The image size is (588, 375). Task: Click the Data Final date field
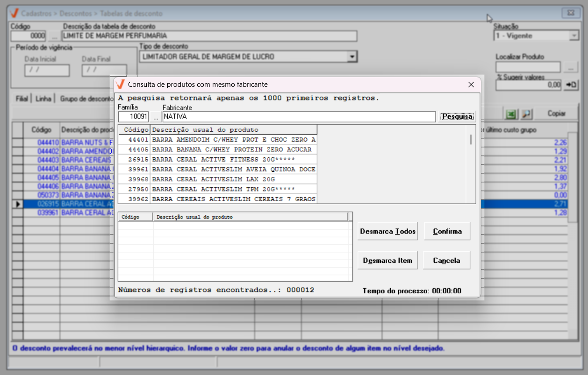pos(104,70)
